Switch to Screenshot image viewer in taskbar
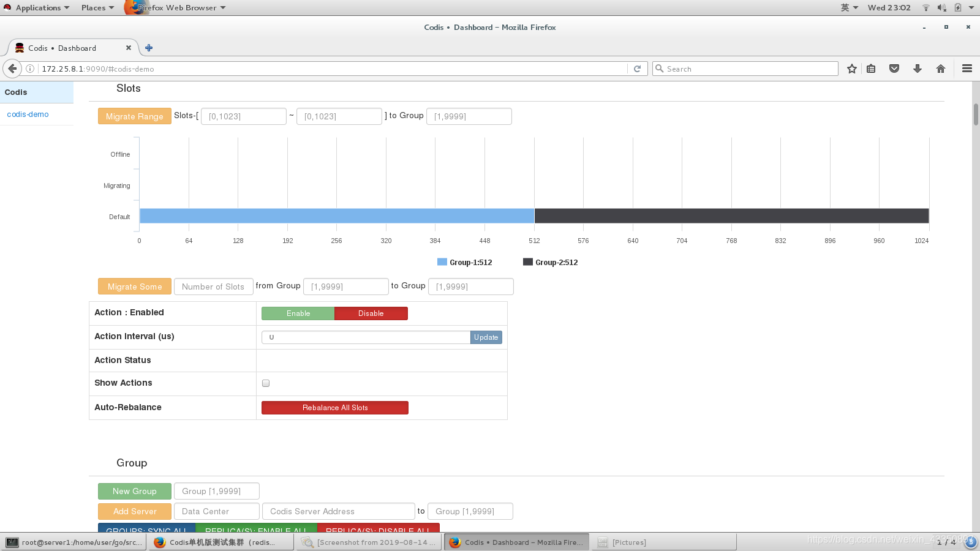This screenshot has width=980, height=551. pyautogui.click(x=369, y=542)
